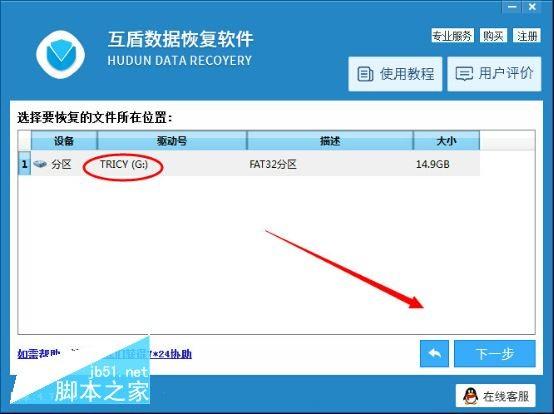
Task: Open the 购买 purchase option
Action: click(493, 36)
